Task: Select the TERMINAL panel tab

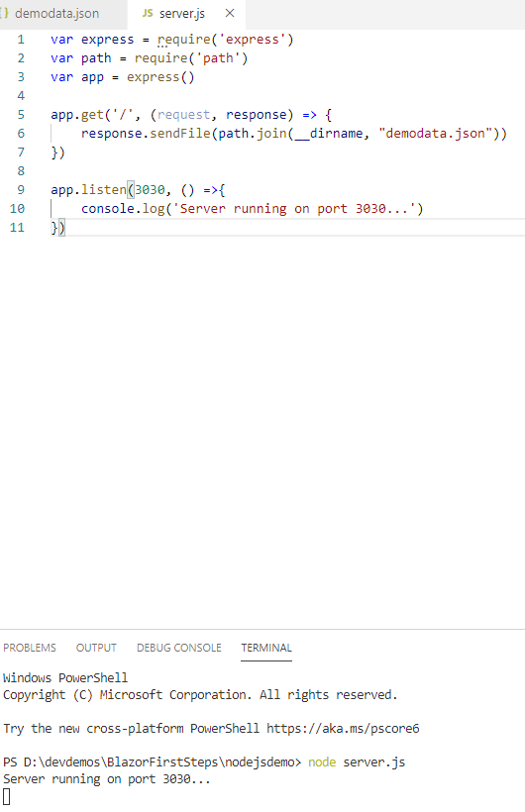Action: 266,648
